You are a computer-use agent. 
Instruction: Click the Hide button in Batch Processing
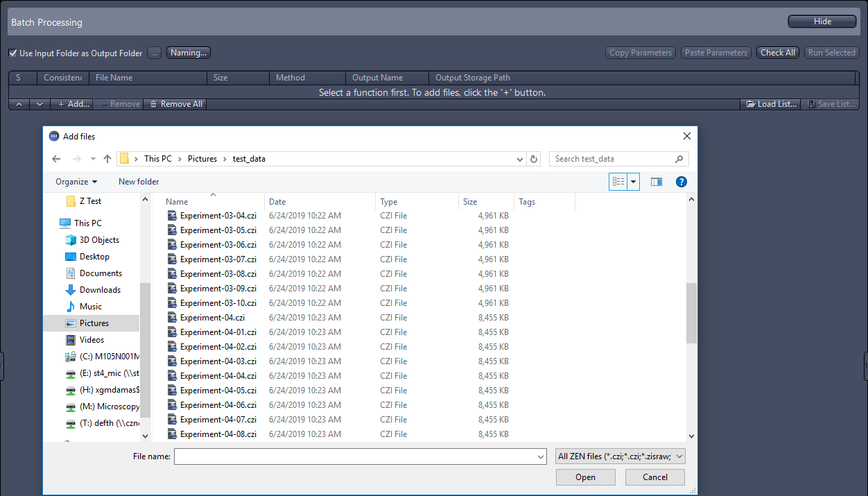click(x=822, y=22)
